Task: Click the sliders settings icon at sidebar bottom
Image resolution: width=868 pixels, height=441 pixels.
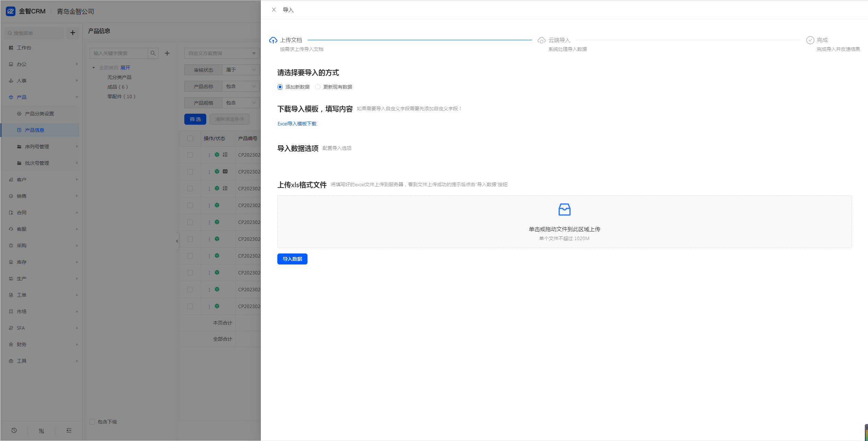Action: tap(42, 431)
